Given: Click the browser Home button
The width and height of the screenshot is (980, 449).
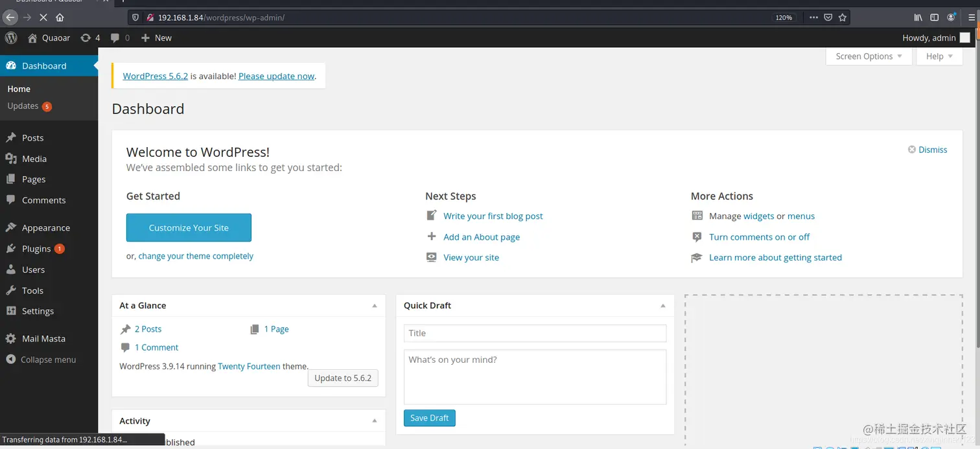Looking at the screenshot, I should [60, 17].
